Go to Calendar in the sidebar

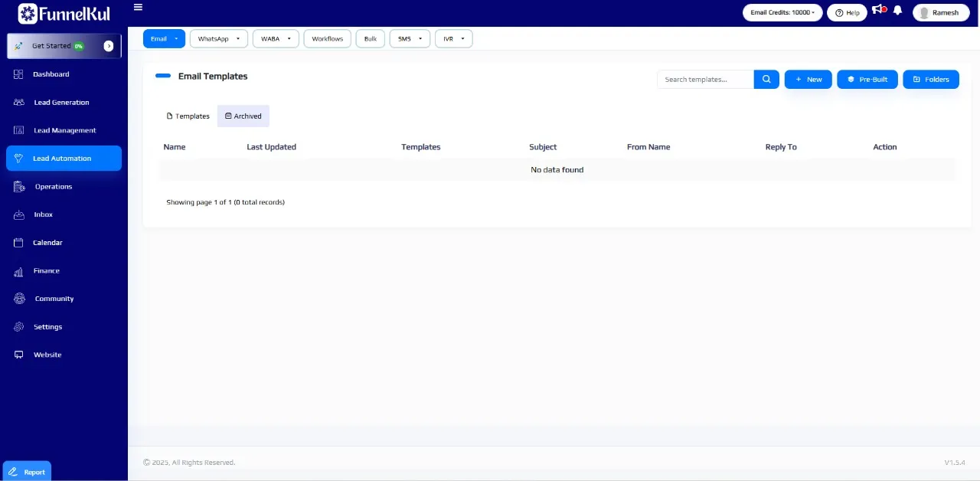point(47,243)
